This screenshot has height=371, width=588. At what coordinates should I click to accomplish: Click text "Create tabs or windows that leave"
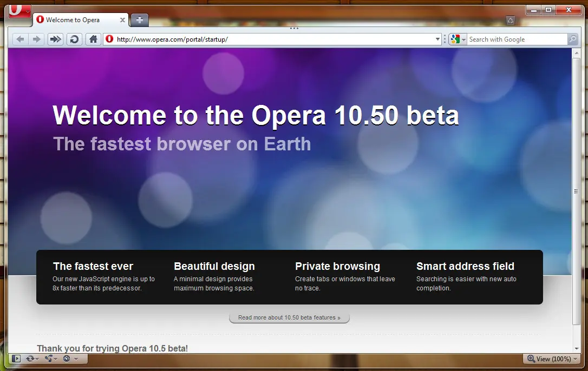345,279
